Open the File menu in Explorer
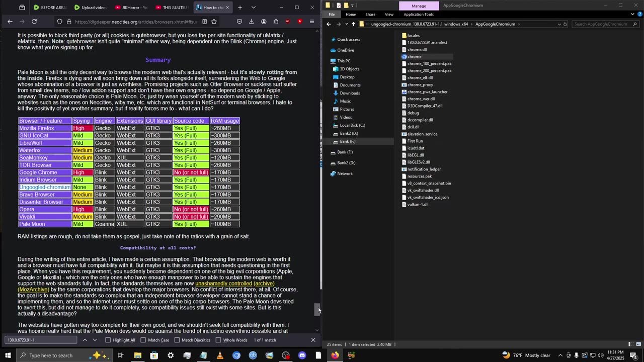The height and width of the screenshot is (362, 644). point(332,14)
